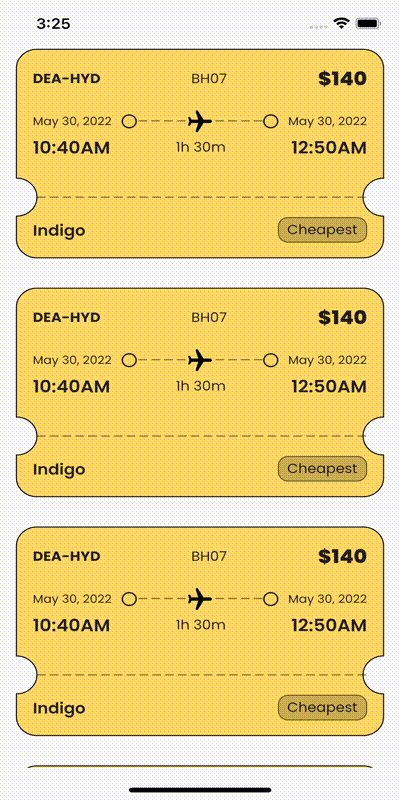Open the DEA-HYD route on second ticket

(67, 317)
